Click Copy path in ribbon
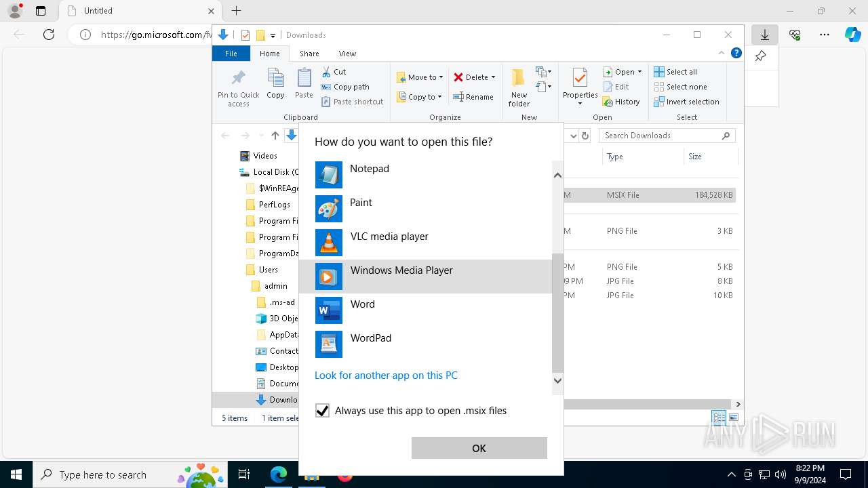This screenshot has height=488, width=868. pyautogui.click(x=345, y=87)
